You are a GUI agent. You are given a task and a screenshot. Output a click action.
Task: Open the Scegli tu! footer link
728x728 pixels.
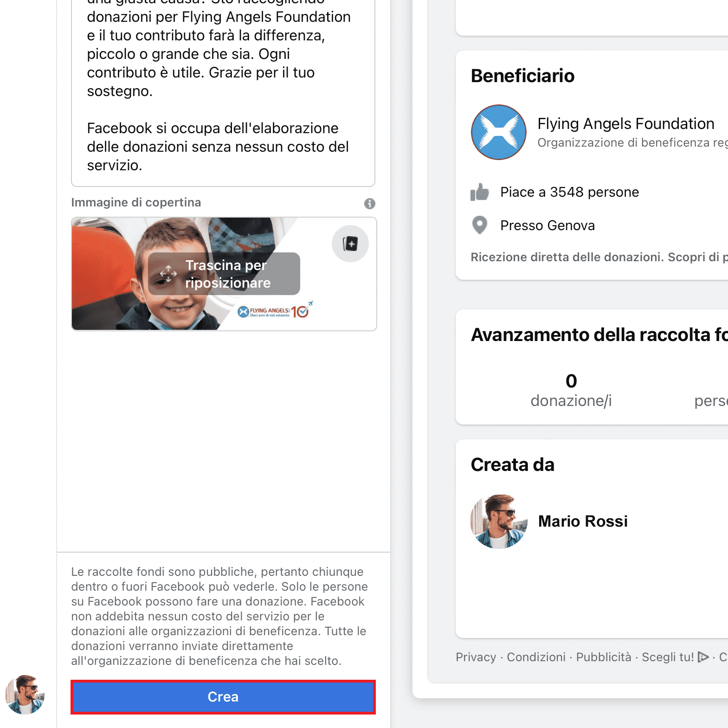pos(668,657)
